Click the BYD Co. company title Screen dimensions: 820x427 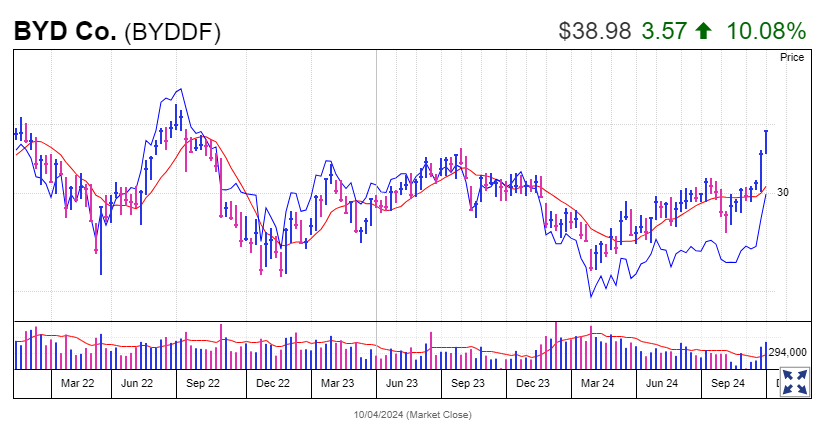coord(65,31)
